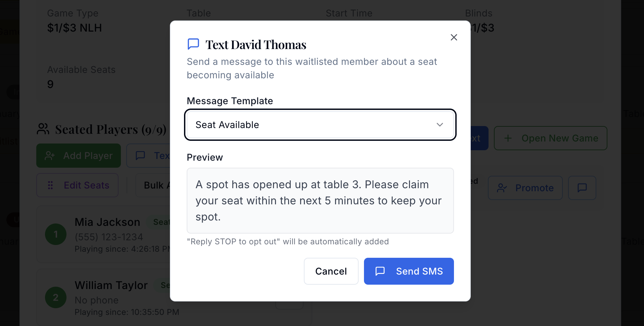
Task: Click the plus icon on Open New Game
Action: pyautogui.click(x=508, y=138)
